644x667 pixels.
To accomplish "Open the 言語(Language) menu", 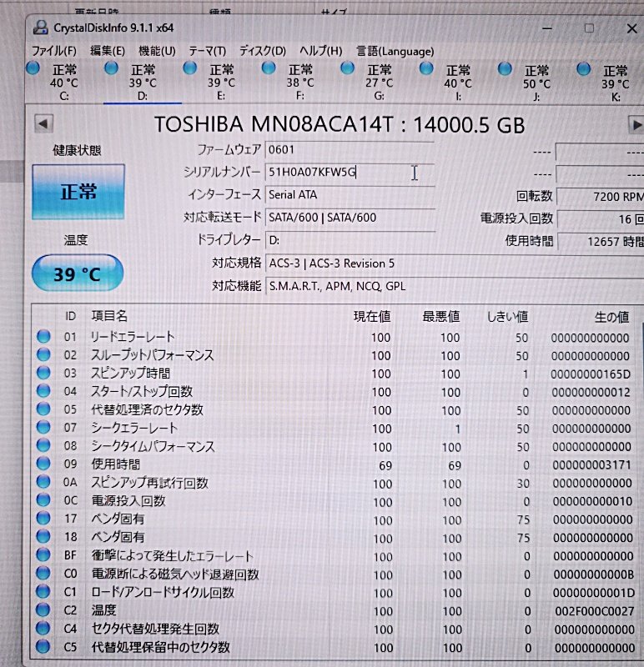I will click(395, 51).
